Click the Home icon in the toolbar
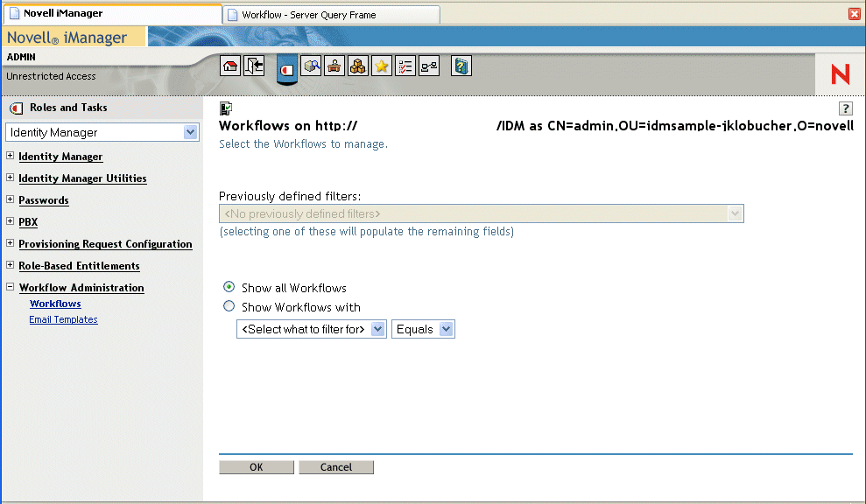 pos(229,66)
